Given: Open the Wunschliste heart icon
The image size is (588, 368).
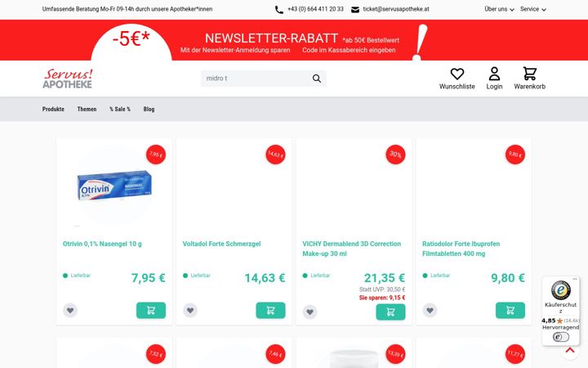Looking at the screenshot, I should pos(457,74).
